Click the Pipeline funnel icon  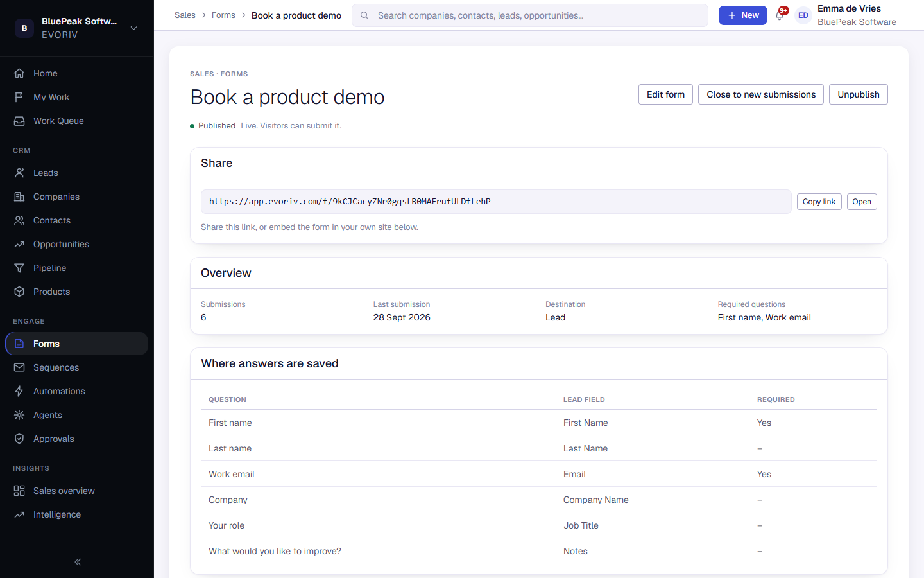19,268
